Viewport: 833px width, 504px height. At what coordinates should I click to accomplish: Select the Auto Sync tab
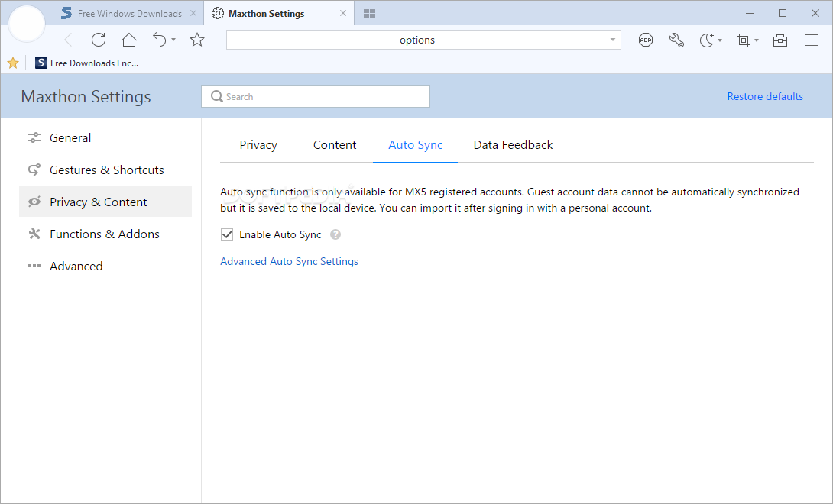[416, 145]
